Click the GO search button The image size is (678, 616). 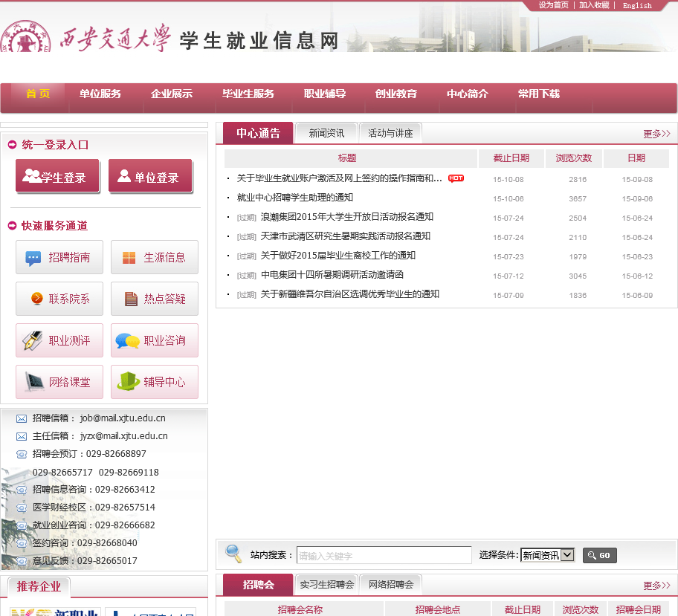click(599, 555)
